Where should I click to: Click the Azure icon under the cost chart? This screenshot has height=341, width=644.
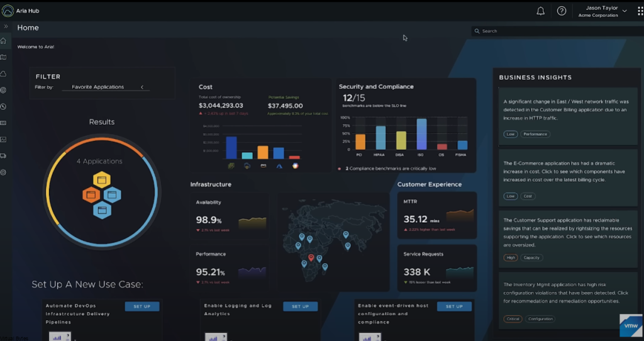pos(279,166)
